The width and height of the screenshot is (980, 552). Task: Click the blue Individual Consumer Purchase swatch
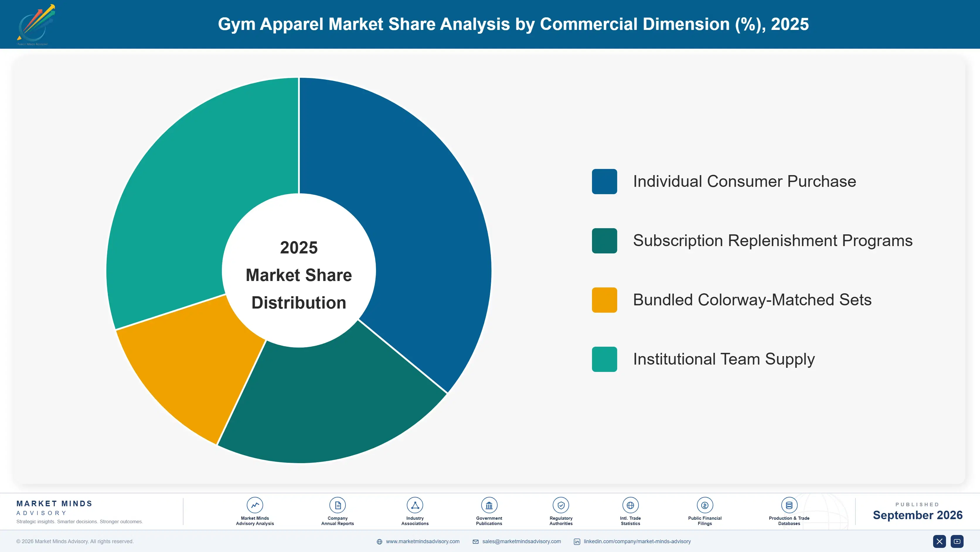[604, 182]
